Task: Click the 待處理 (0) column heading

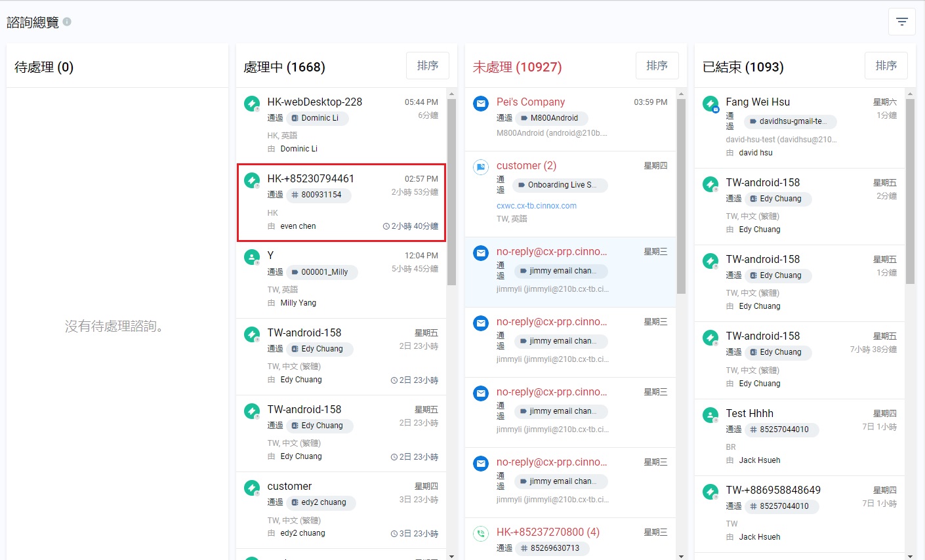Action: point(44,67)
